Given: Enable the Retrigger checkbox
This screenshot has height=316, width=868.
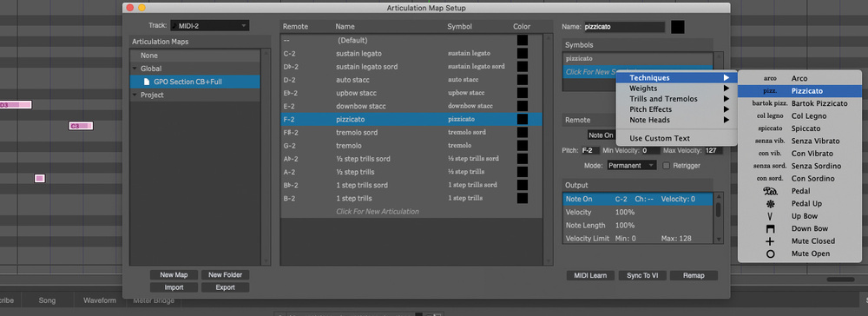Looking at the screenshot, I should pos(667,166).
